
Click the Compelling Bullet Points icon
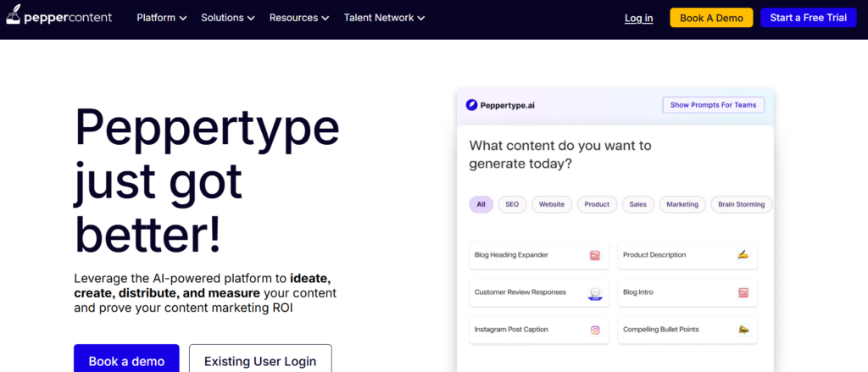tap(743, 330)
